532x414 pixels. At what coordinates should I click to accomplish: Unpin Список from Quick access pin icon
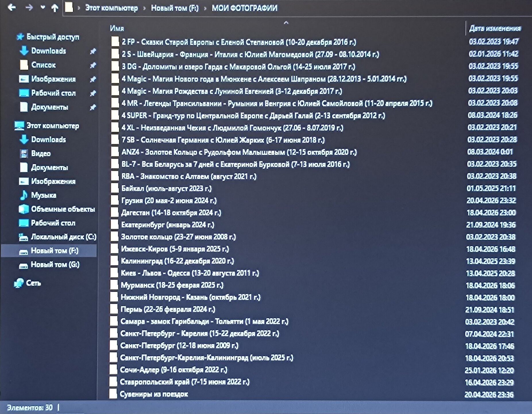click(x=93, y=65)
